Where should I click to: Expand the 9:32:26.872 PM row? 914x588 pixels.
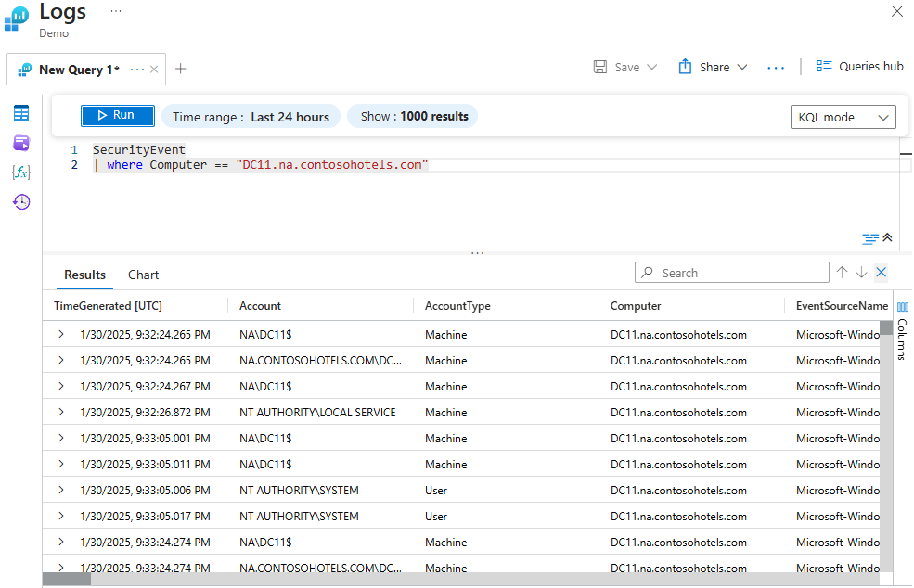(60, 412)
